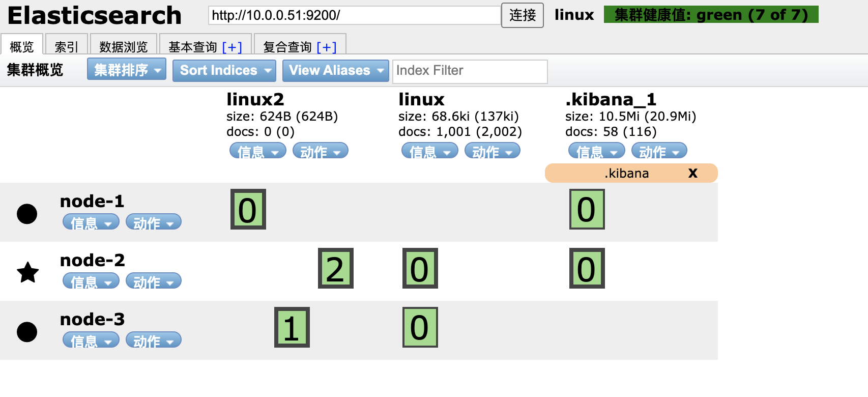Add a new 复合查询 tab with [+]

(327, 47)
